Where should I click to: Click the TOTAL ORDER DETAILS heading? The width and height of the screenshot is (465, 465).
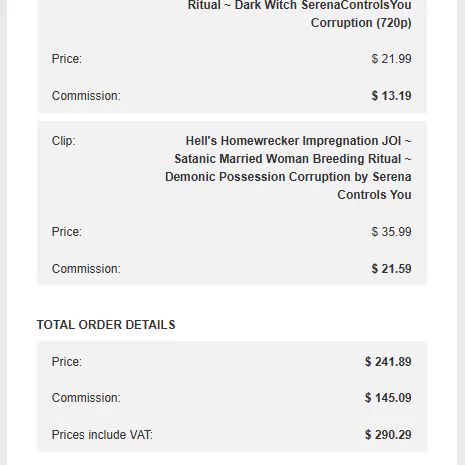coord(106,325)
